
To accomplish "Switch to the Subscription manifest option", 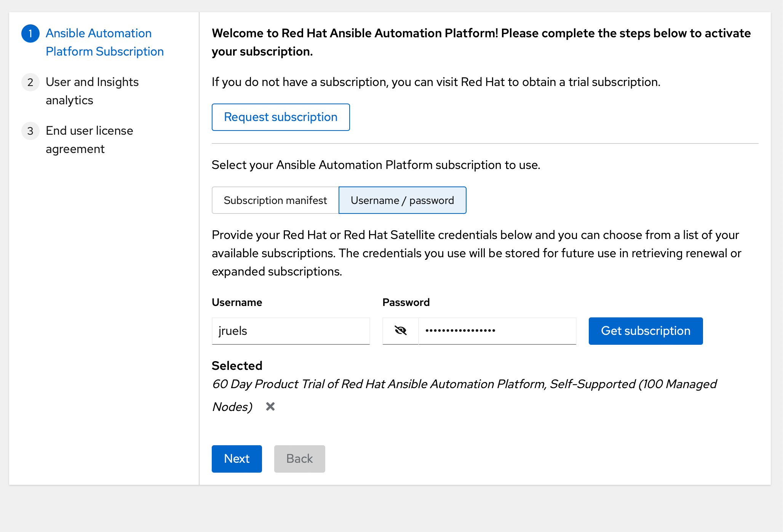I will point(275,200).
